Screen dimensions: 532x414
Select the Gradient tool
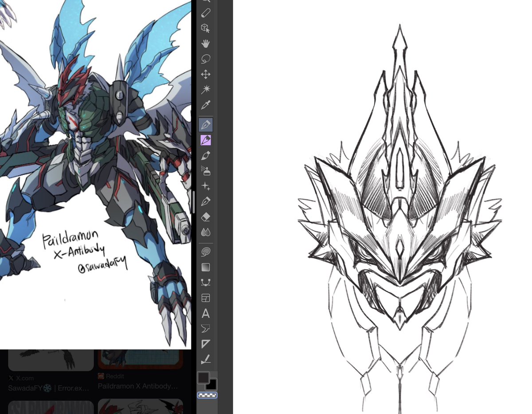(205, 267)
